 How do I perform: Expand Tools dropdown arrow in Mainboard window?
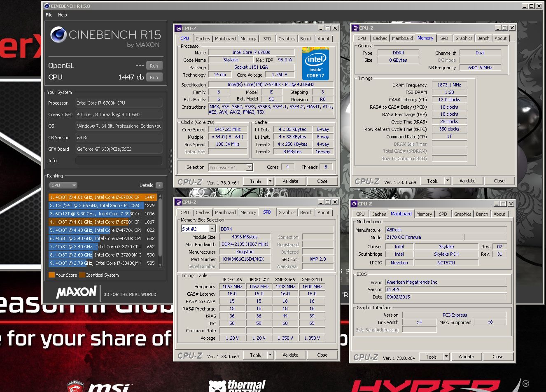point(446,357)
